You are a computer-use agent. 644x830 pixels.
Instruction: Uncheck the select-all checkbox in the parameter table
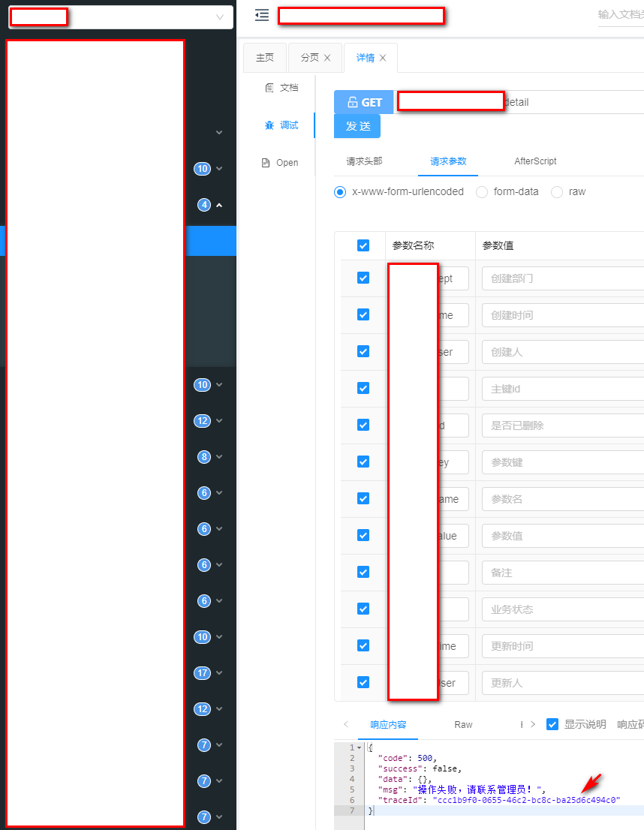(x=363, y=245)
